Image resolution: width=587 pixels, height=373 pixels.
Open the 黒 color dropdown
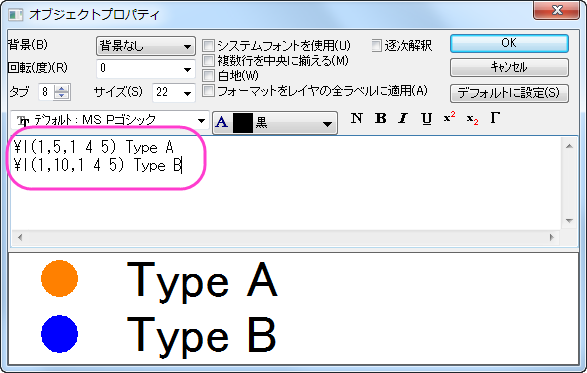pyautogui.click(x=327, y=123)
